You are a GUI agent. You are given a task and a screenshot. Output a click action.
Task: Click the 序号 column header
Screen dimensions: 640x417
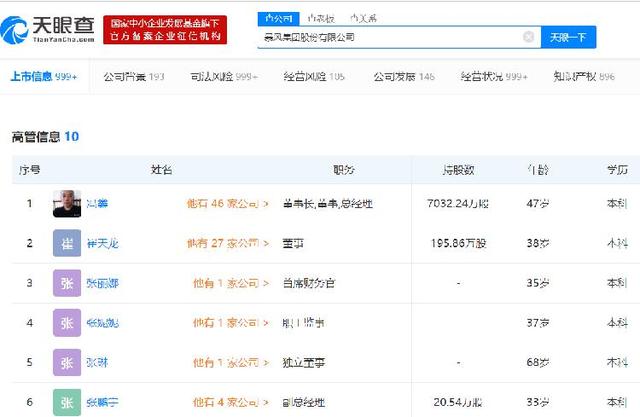(29, 170)
